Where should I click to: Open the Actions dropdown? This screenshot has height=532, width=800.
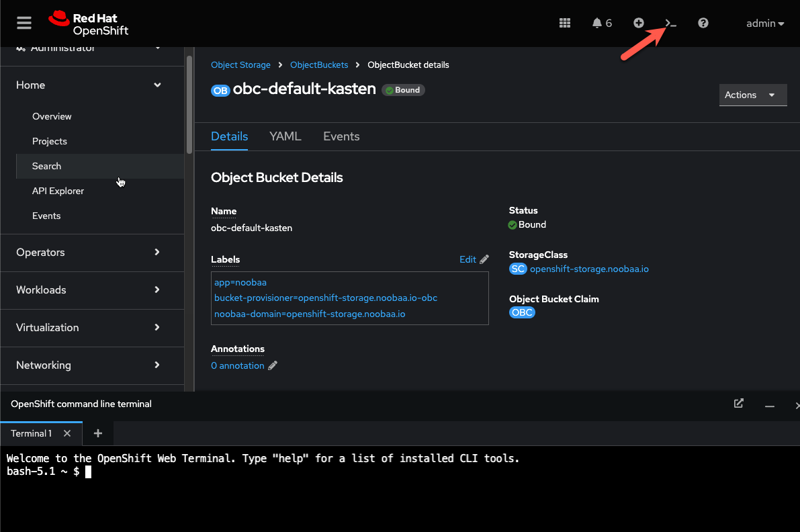pyautogui.click(x=753, y=95)
